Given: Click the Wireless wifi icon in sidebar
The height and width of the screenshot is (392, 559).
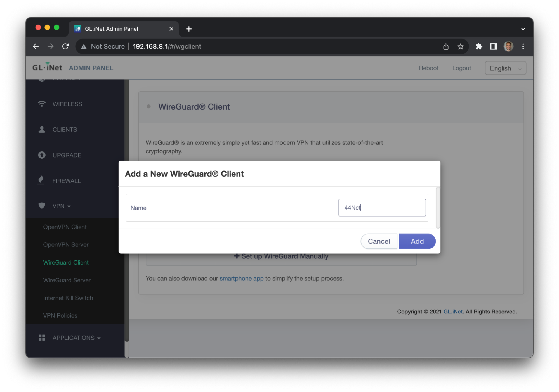Looking at the screenshot, I should pos(42,104).
